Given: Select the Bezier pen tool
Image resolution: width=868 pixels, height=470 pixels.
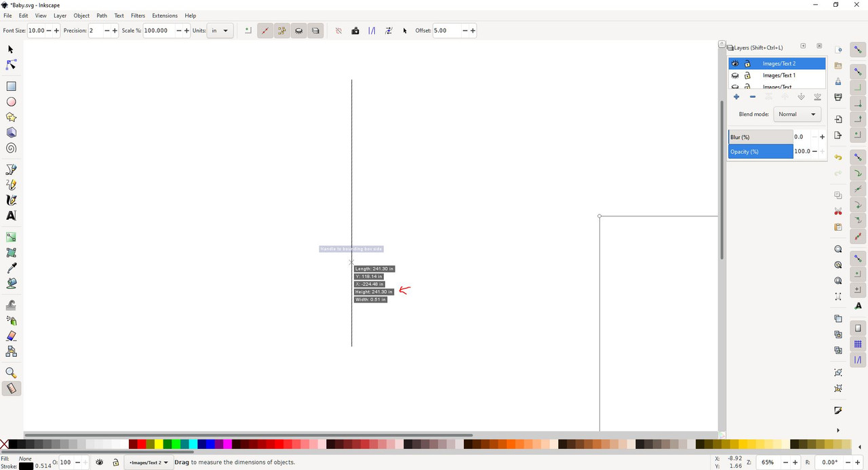Looking at the screenshot, I should coord(11,170).
